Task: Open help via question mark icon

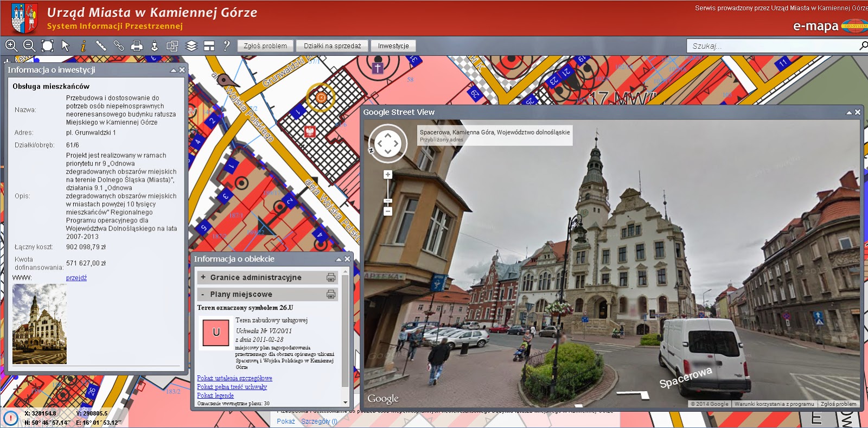Action: (227, 46)
